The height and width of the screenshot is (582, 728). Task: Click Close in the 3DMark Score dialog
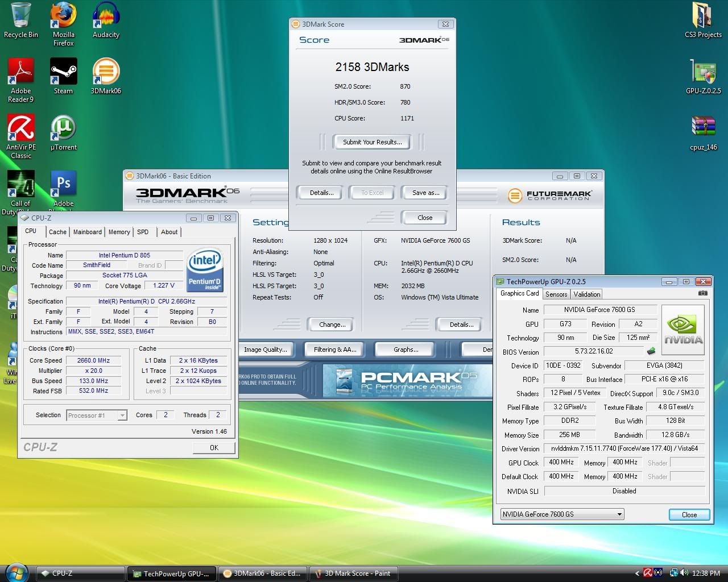pyautogui.click(x=425, y=218)
